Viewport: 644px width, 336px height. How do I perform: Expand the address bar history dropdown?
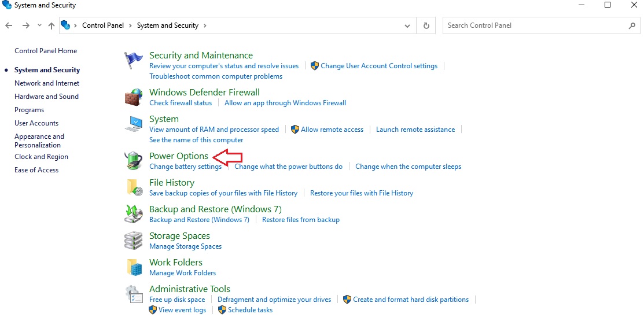pyautogui.click(x=407, y=26)
